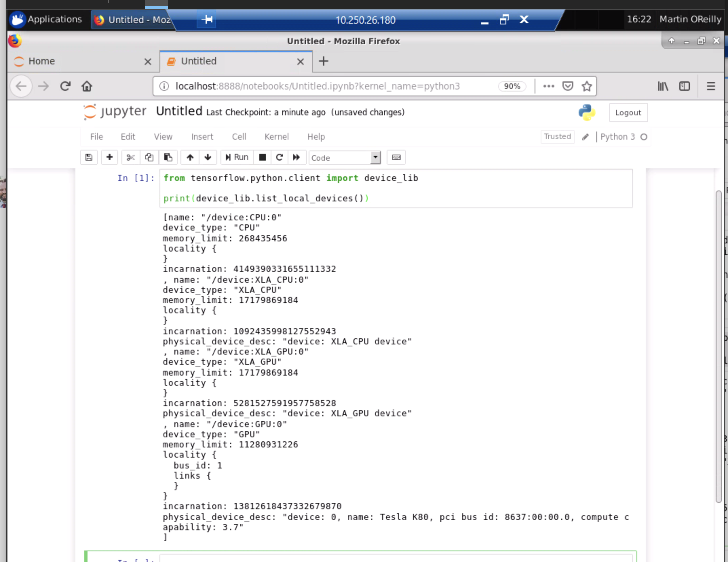Copy the selected cell
This screenshot has width=728, height=562.
click(x=149, y=157)
